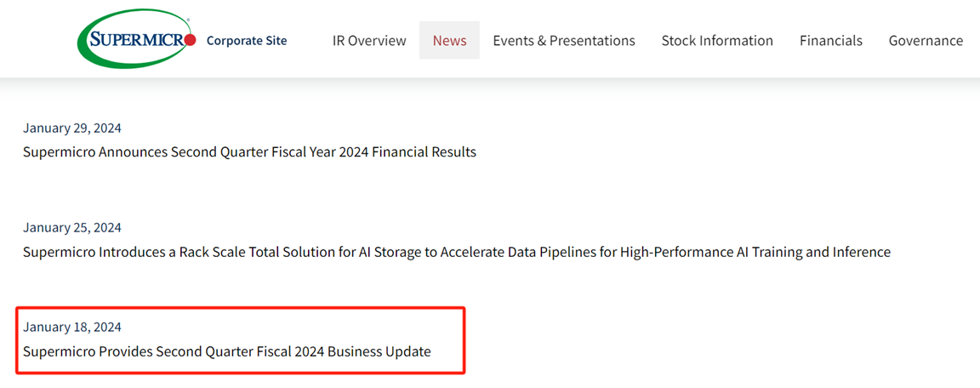Open the Governance menu item

(x=926, y=41)
